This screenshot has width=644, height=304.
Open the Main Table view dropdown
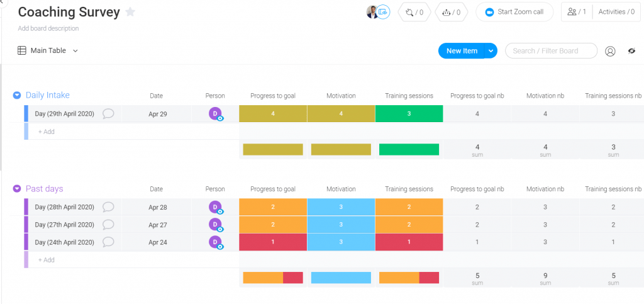tap(75, 51)
